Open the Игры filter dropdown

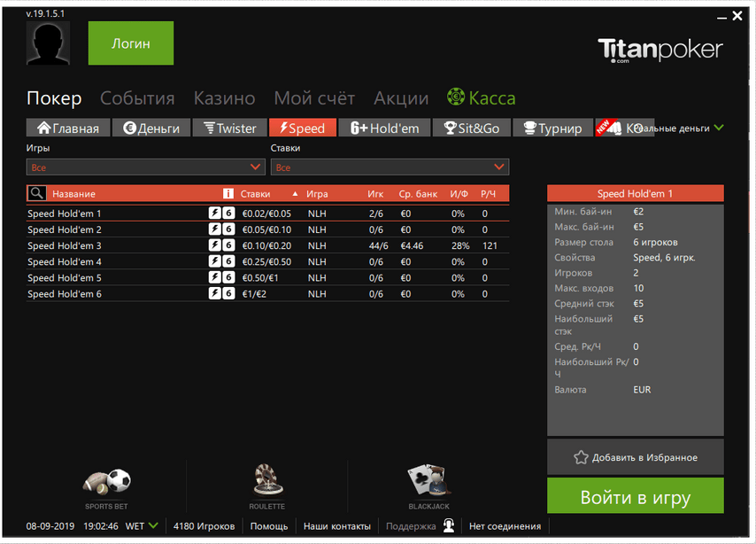[145, 167]
